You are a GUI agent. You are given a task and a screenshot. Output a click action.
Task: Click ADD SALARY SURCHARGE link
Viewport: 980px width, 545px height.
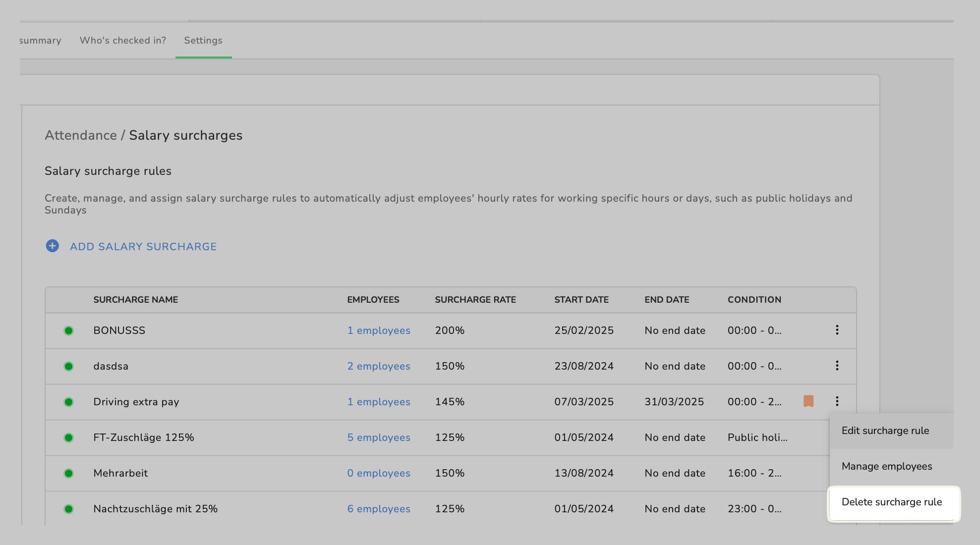coord(143,247)
